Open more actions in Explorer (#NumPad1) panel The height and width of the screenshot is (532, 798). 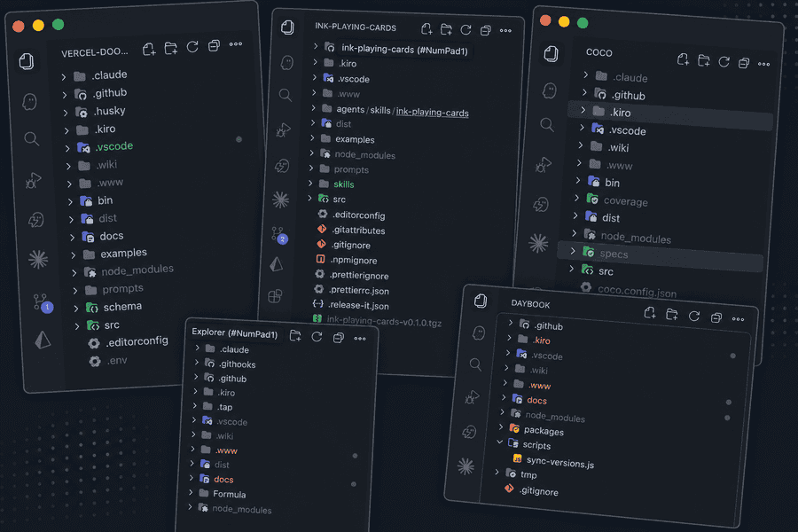tap(360, 339)
